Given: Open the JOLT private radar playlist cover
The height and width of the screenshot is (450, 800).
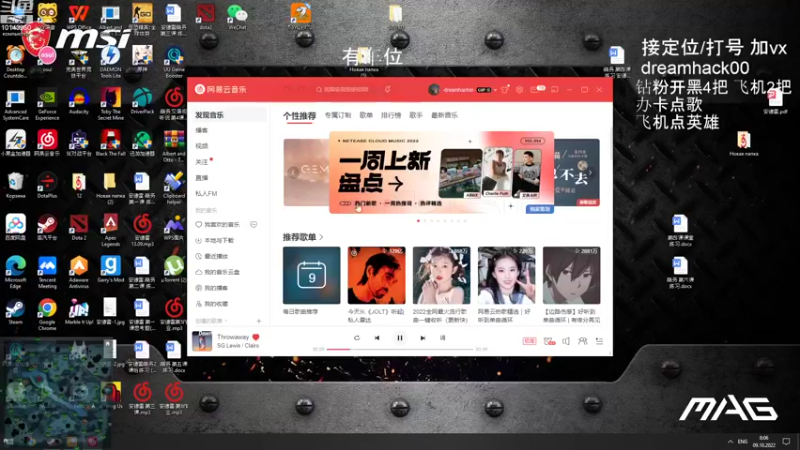Looking at the screenshot, I should [377, 276].
